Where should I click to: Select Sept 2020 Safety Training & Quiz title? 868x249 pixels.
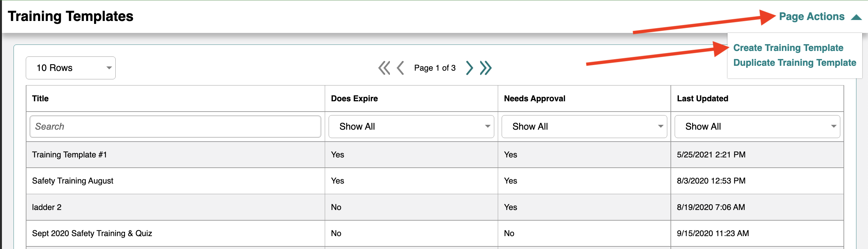[92, 234]
